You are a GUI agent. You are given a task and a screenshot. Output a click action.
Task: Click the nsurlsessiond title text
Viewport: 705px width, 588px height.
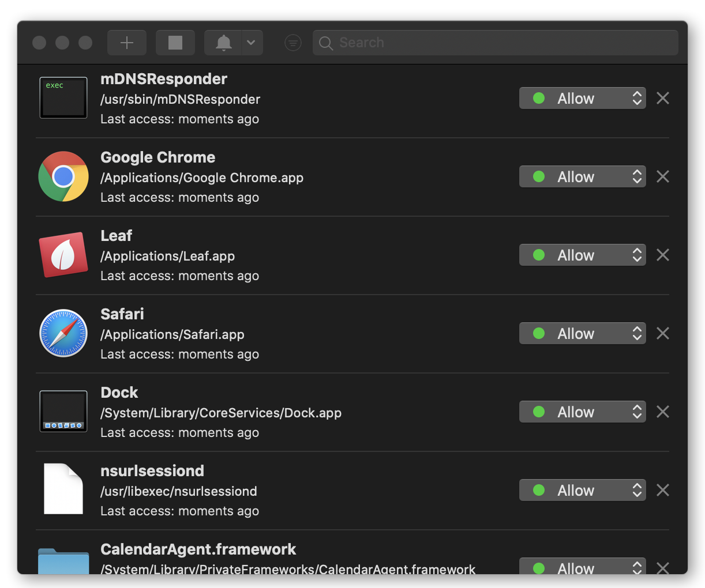[x=152, y=471]
